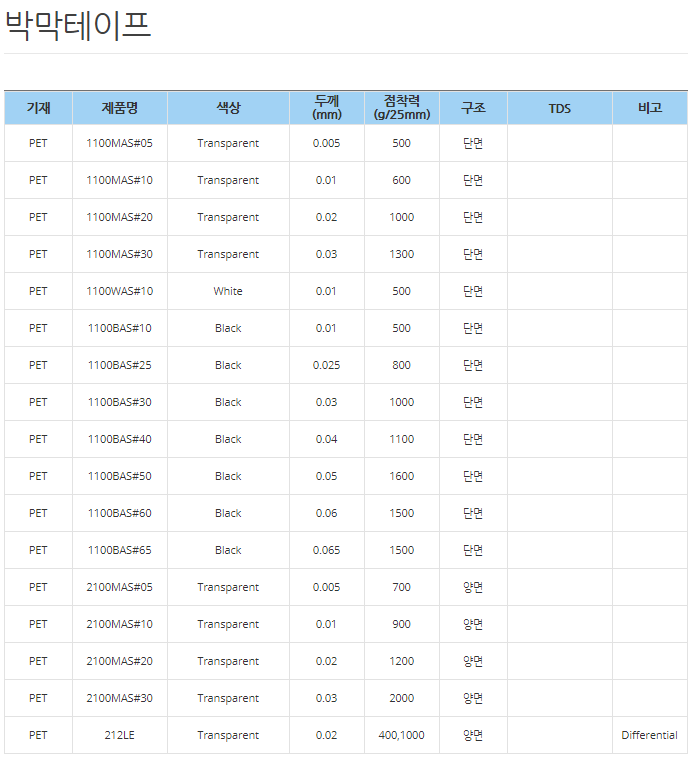Click the 구조 column header
Image resolution: width=698 pixels, height=762 pixels.
pos(473,108)
